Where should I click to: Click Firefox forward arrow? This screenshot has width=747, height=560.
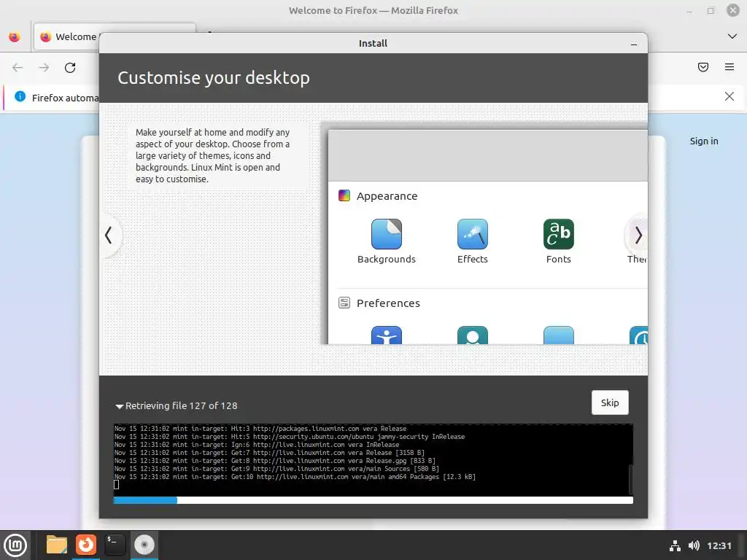(44, 68)
